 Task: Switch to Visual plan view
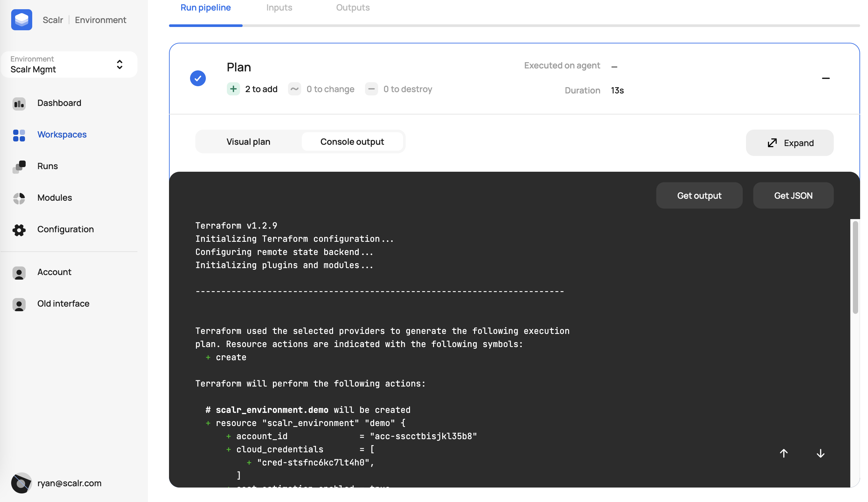tap(248, 141)
